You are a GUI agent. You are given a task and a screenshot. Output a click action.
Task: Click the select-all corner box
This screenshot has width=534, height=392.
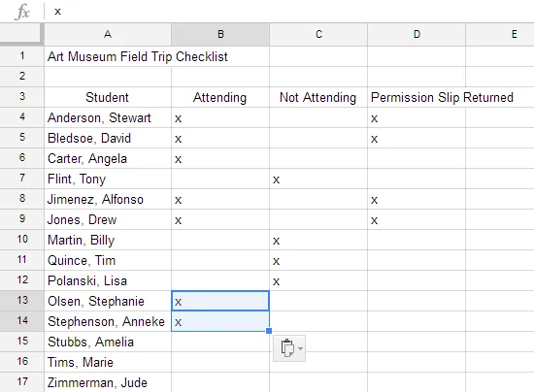21,34
